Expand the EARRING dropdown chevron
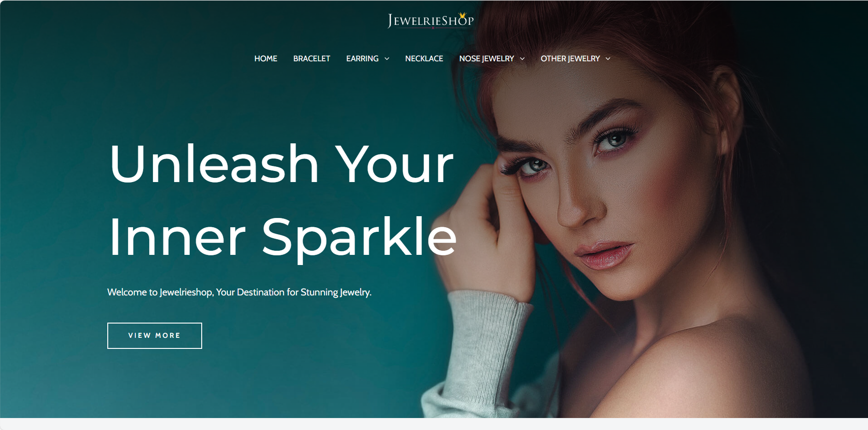Screen dimensions: 868x430 [387, 59]
